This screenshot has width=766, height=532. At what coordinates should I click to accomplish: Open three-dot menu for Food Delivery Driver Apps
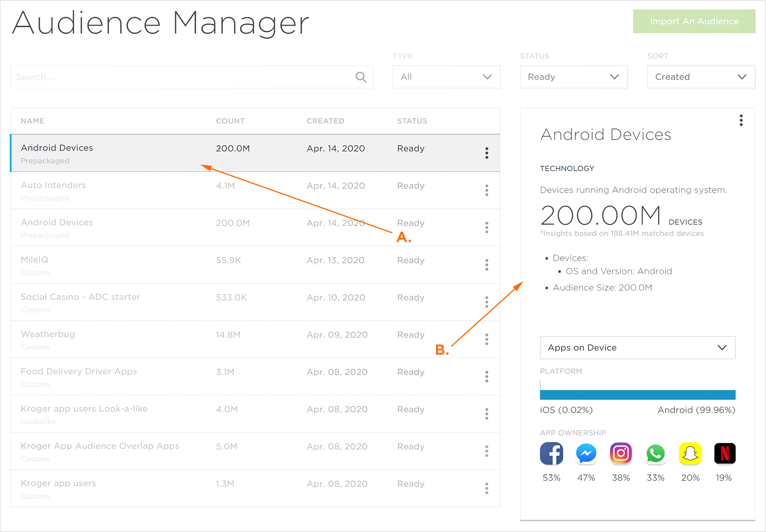tap(487, 376)
